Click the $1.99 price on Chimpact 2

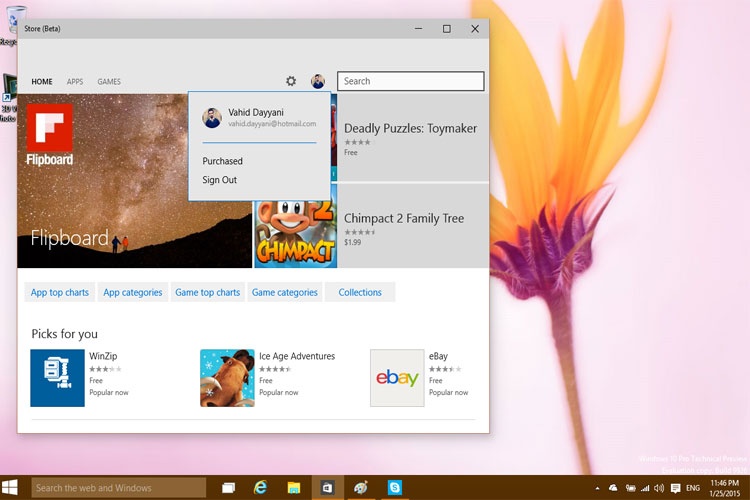click(353, 243)
